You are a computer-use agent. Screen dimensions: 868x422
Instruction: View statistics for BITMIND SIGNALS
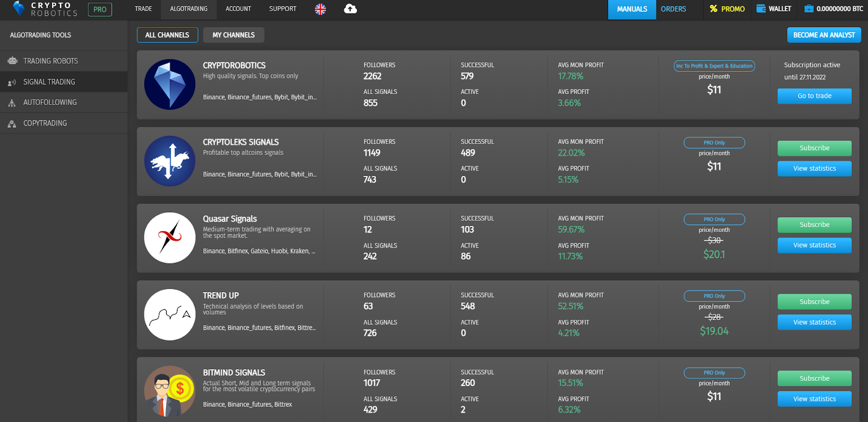pos(814,399)
